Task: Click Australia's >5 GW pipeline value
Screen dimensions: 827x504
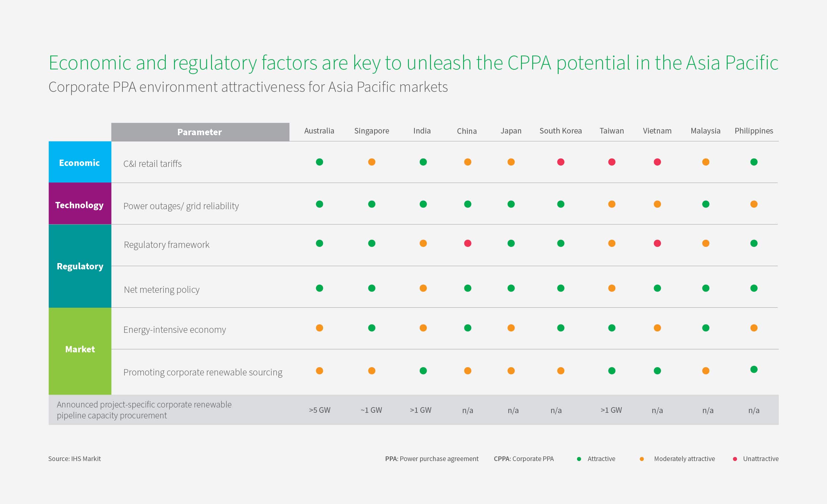Action: pos(320,410)
